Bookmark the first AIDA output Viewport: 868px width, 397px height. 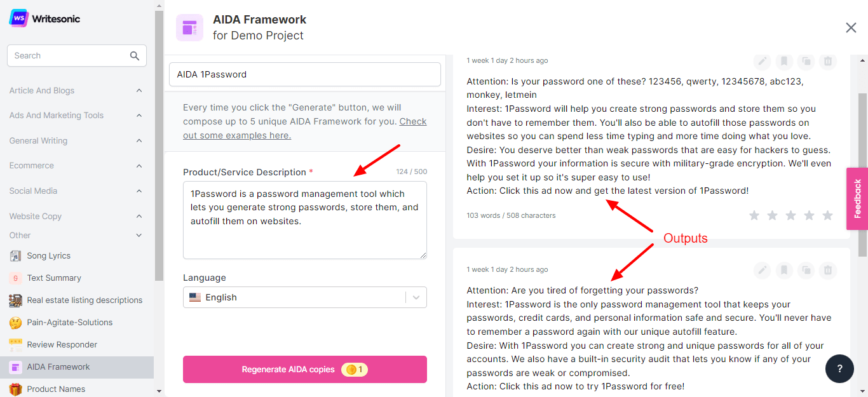coord(784,62)
